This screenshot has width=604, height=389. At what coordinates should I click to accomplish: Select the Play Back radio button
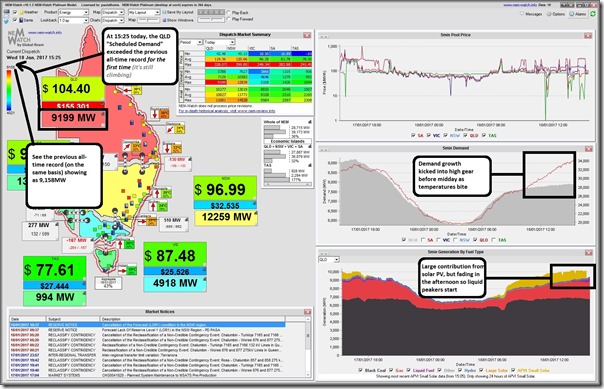(x=229, y=13)
